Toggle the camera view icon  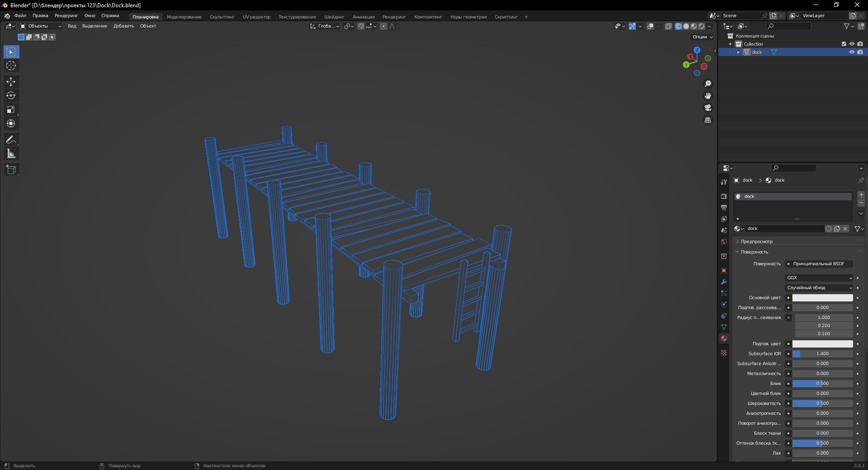[x=708, y=108]
